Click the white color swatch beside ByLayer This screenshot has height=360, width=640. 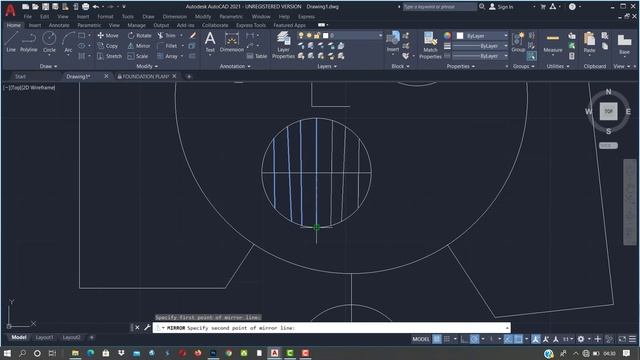point(460,36)
